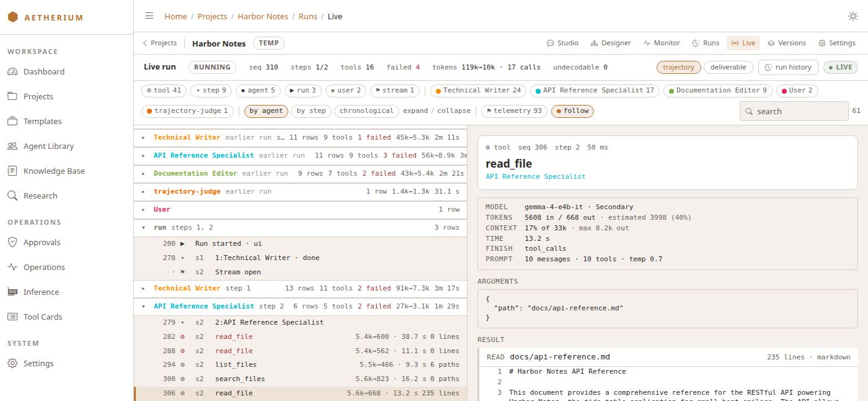This screenshot has width=868, height=401.
Task: Click the Aetherium hexagon logo
Action: (13, 17)
